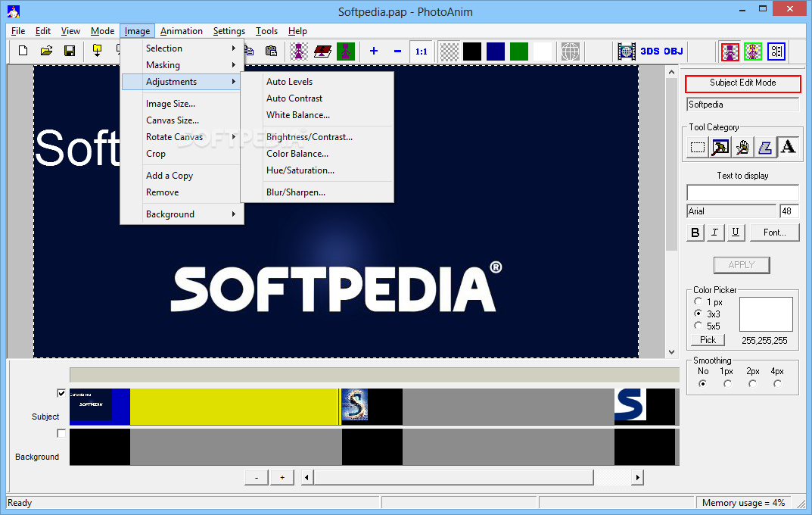Choose white background swatch in toolbar

point(542,51)
